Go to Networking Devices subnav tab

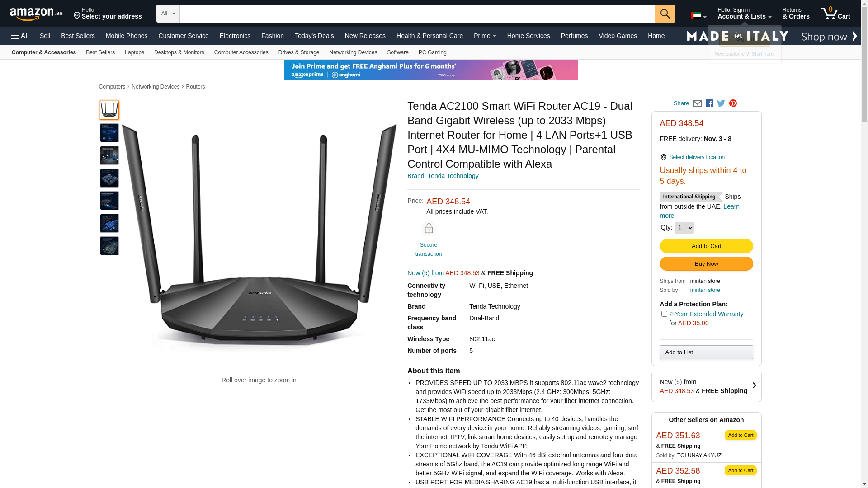(x=353, y=52)
